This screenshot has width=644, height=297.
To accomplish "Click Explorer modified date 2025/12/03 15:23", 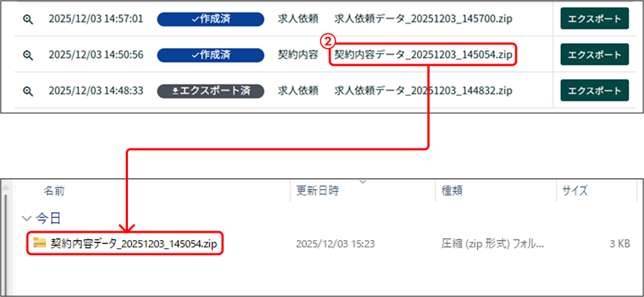I will pyautogui.click(x=335, y=244).
